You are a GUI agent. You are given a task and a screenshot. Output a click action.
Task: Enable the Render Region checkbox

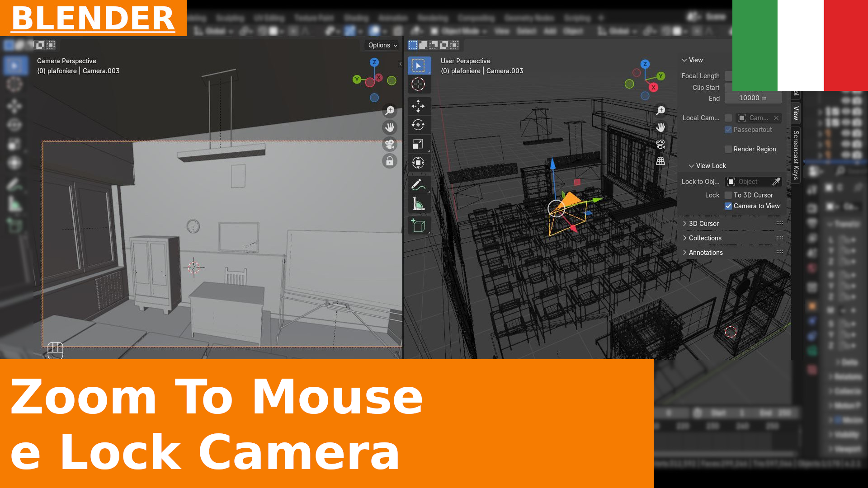point(728,149)
